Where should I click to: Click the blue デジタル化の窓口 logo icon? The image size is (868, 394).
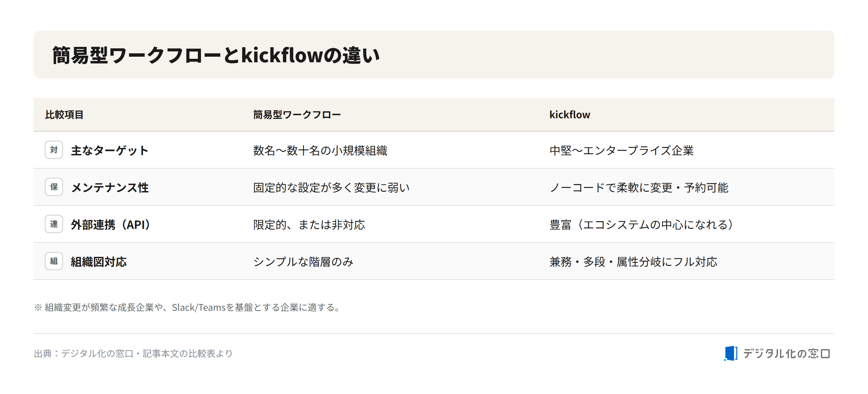click(x=731, y=353)
